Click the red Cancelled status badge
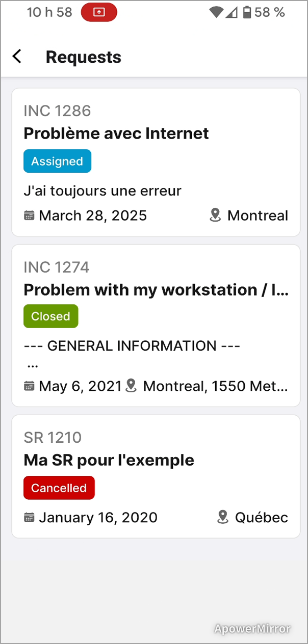 pyautogui.click(x=59, y=488)
